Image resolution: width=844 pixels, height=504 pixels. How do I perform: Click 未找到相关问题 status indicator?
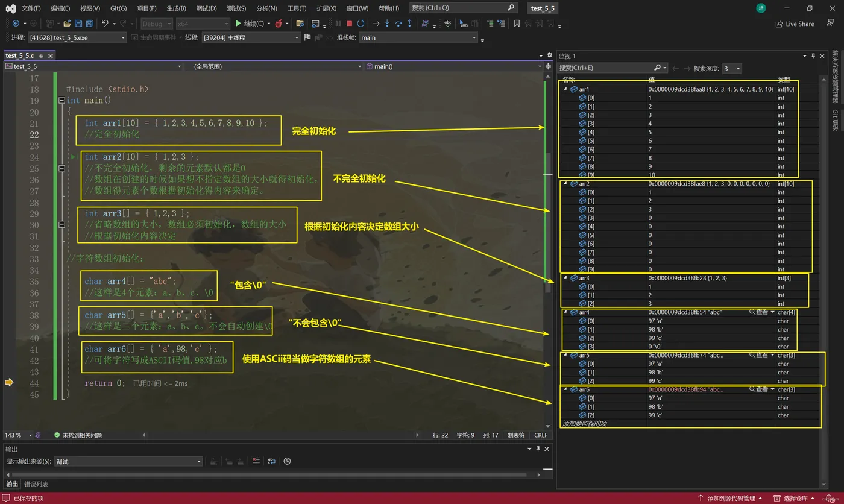tap(78, 435)
